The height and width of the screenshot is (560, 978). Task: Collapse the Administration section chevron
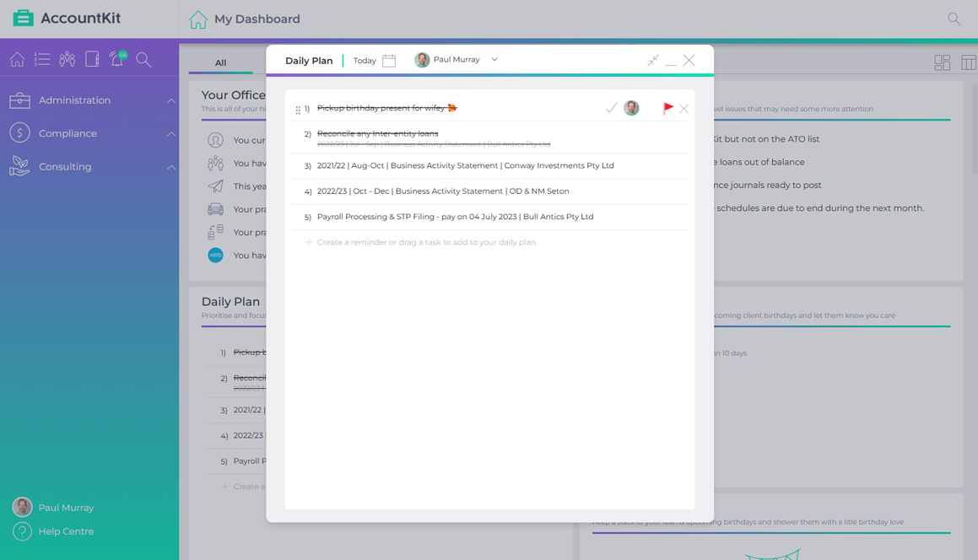point(171,100)
